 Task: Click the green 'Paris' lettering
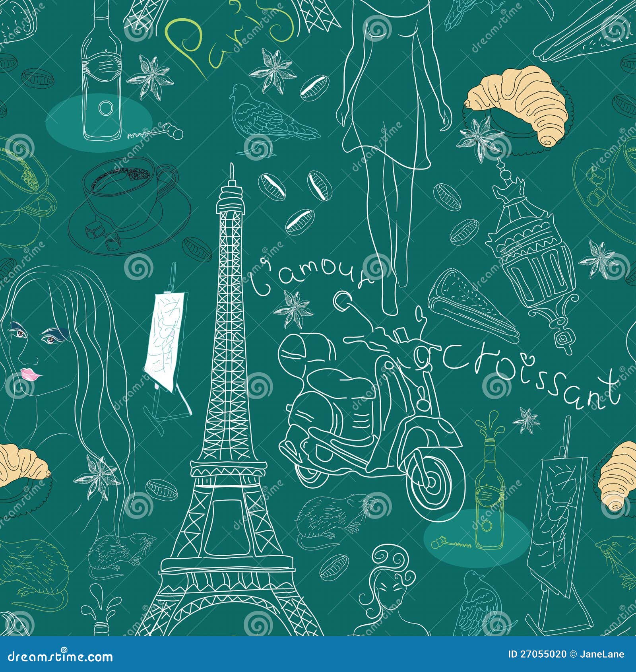coord(231,40)
